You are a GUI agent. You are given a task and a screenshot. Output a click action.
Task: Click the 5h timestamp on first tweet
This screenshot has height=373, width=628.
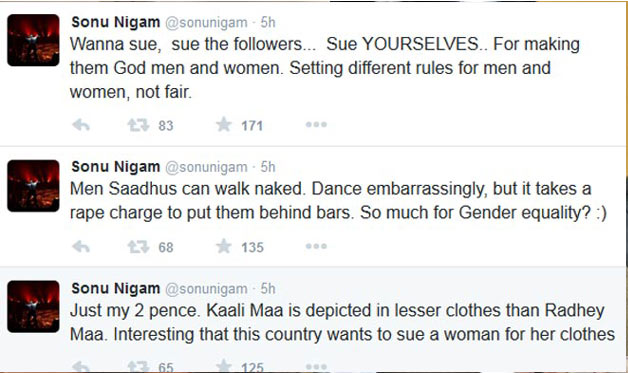(268, 22)
